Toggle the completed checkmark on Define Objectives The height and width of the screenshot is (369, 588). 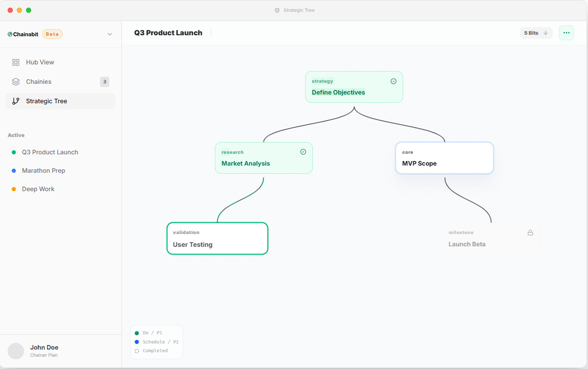click(x=394, y=81)
